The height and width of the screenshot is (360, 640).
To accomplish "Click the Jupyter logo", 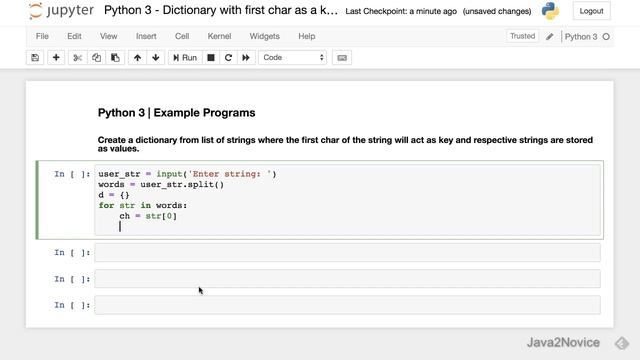I will coord(61,11).
